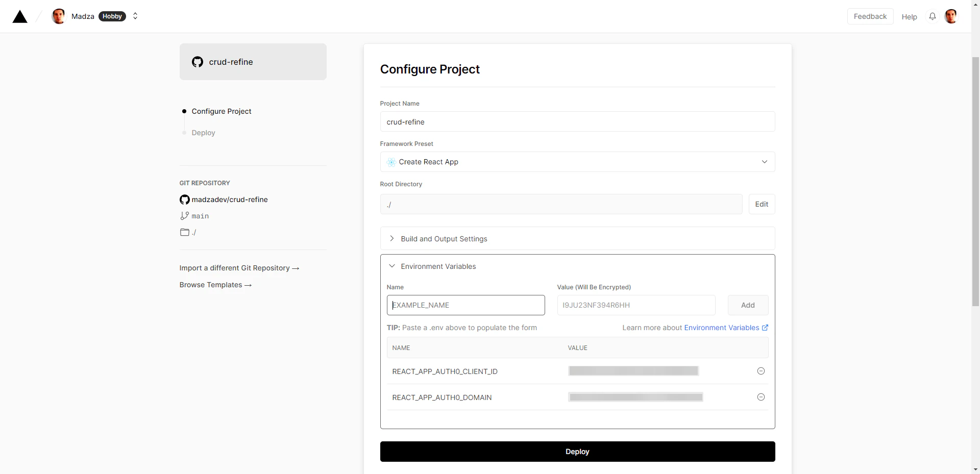This screenshot has width=980, height=474.
Task: Click the Project Name input field
Action: coord(577,121)
